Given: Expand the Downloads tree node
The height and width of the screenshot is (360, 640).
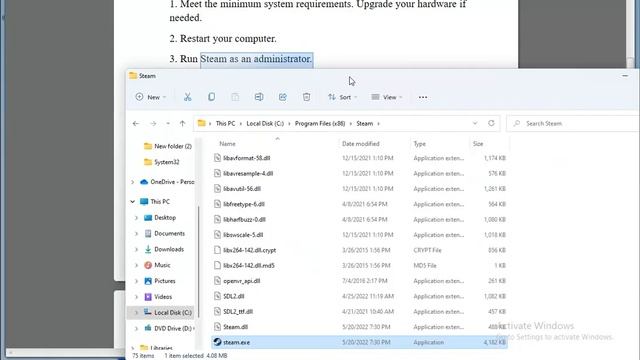Looking at the screenshot, I should [x=136, y=249].
